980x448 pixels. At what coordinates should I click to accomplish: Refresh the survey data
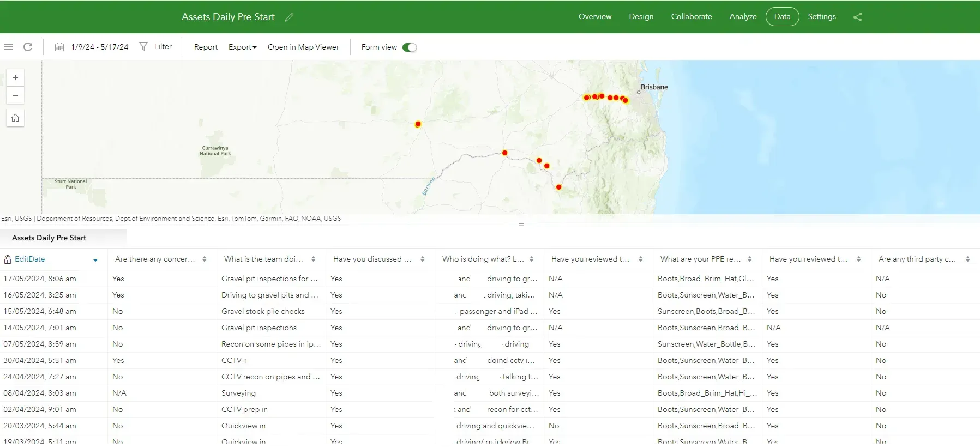point(28,47)
